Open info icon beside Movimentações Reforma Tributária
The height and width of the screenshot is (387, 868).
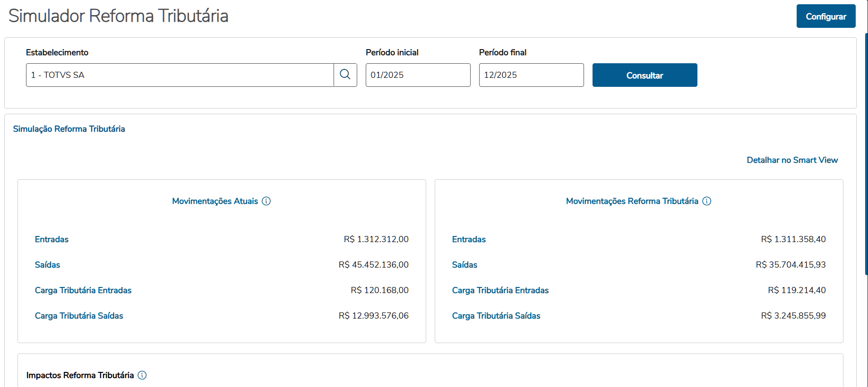pyautogui.click(x=707, y=201)
